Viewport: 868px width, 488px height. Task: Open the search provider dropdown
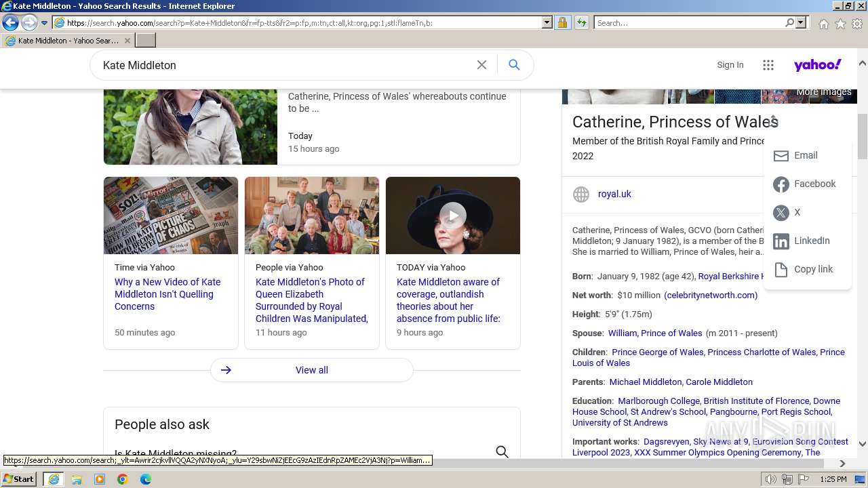pyautogui.click(x=801, y=22)
